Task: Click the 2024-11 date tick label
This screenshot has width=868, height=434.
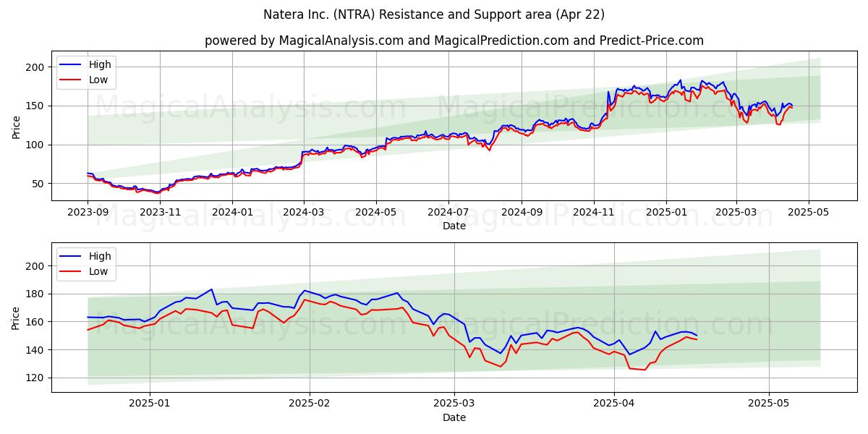Action: [593, 213]
